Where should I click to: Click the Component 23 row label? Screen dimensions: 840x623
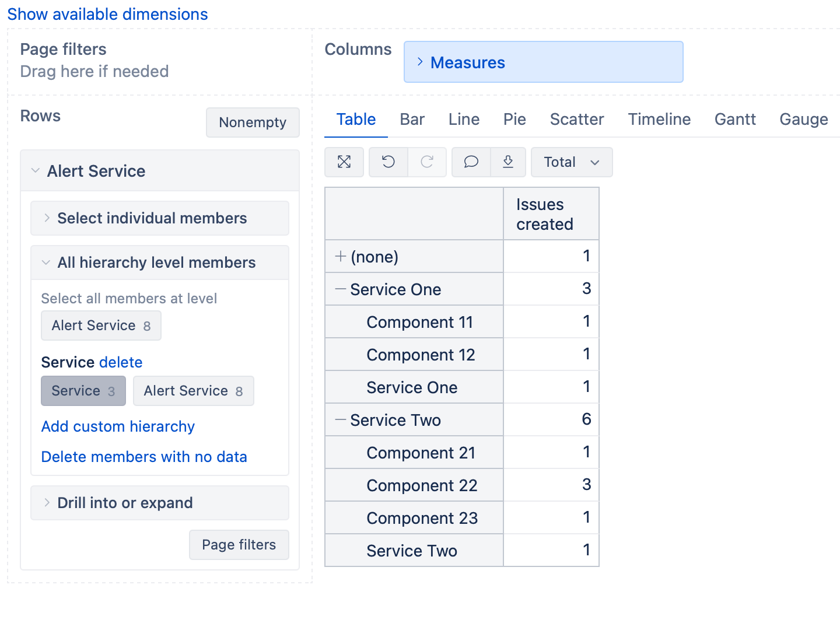coord(422,518)
